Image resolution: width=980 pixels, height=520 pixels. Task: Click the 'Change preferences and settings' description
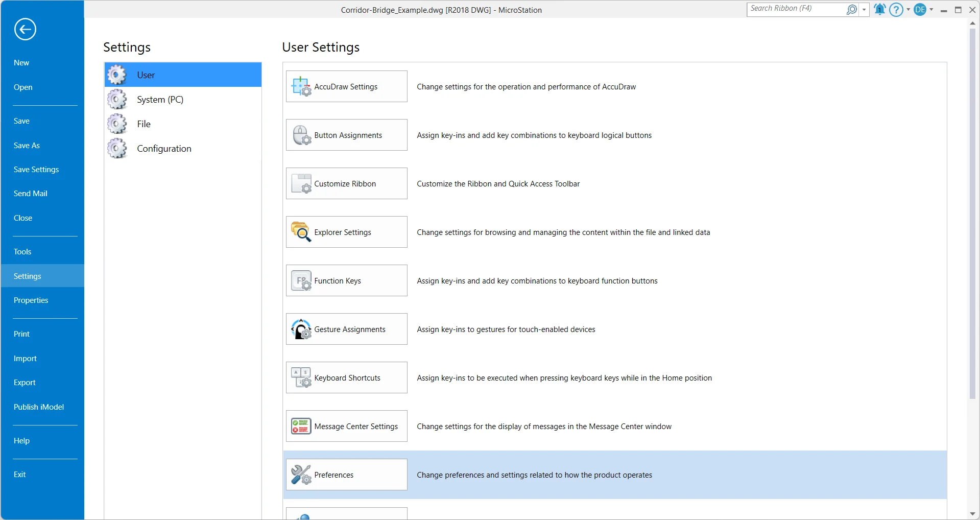534,475
